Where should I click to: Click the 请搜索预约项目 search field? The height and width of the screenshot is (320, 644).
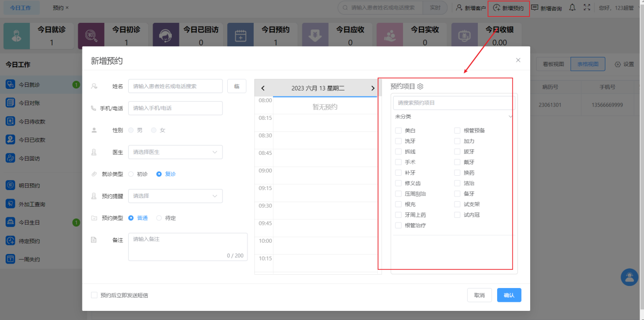[454, 103]
